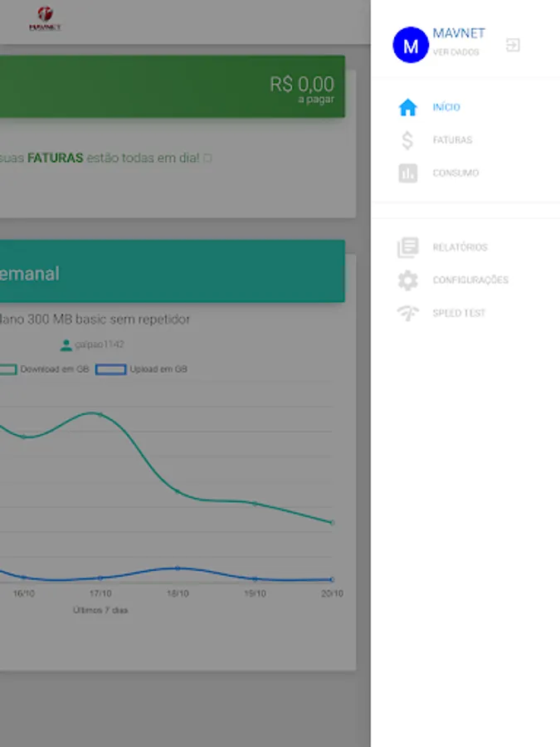This screenshot has width=560, height=747.
Task: Click the 18/10 axis label
Action: pyautogui.click(x=178, y=593)
